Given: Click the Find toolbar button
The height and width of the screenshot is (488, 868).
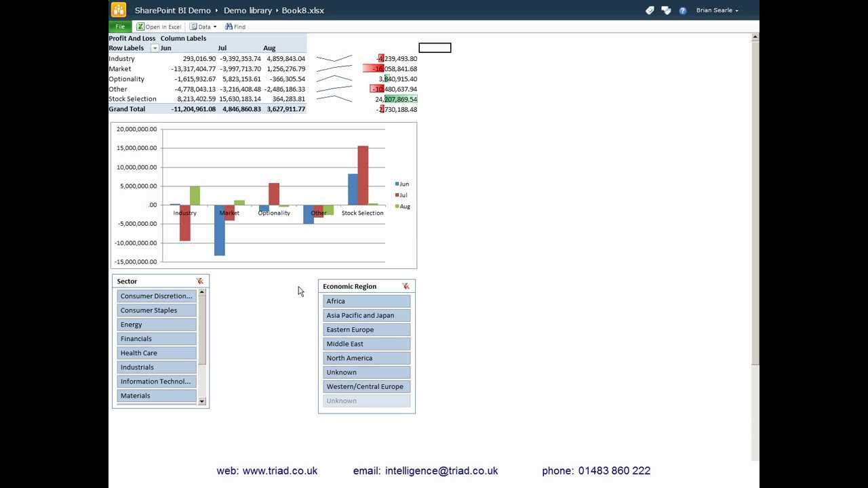Looking at the screenshot, I should tap(235, 26).
